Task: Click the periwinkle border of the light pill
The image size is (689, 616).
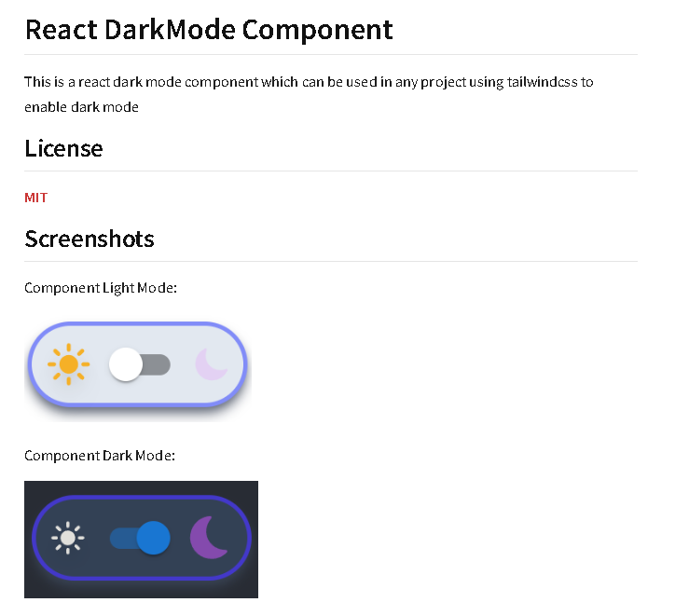Action: pos(140,324)
